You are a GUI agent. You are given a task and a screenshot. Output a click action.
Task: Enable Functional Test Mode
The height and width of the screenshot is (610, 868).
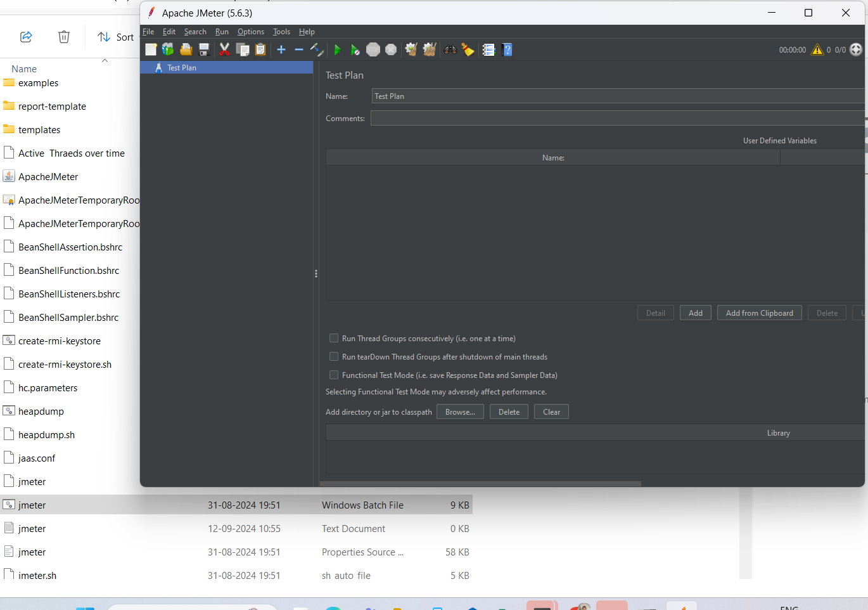pos(334,375)
